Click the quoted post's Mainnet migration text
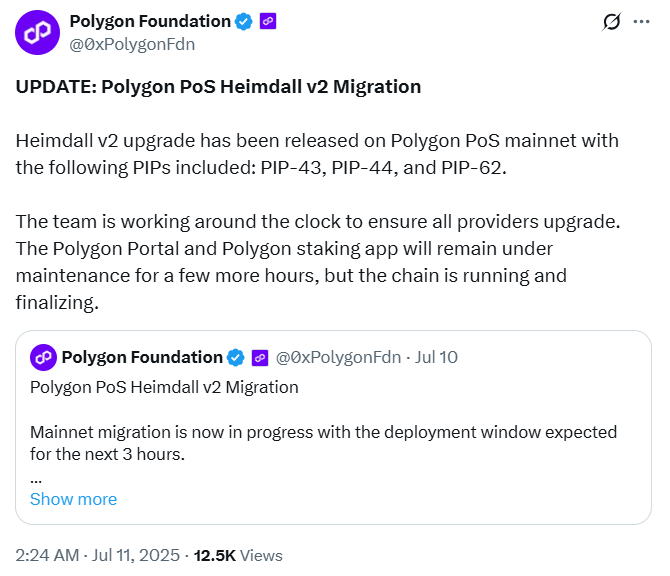Image resolution: width=670 pixels, height=576 pixels. pos(323,443)
